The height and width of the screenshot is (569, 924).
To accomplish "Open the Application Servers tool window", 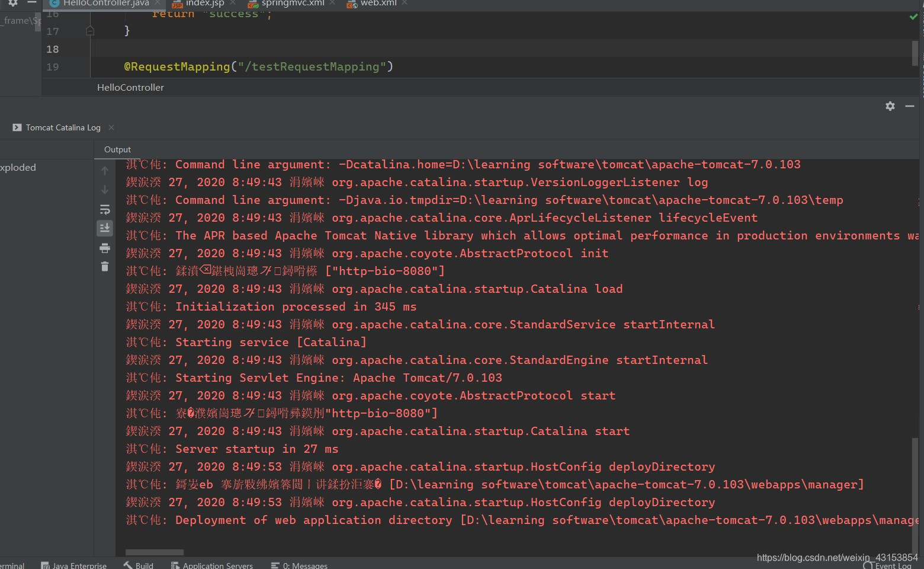I will [x=212, y=565].
